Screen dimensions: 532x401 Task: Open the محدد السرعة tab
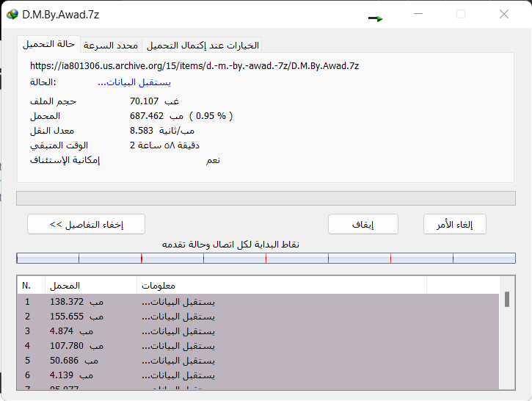pyautogui.click(x=111, y=46)
